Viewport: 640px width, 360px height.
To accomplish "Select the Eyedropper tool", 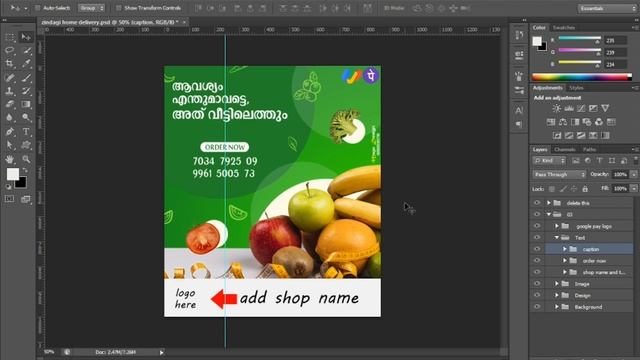I will click(26, 63).
